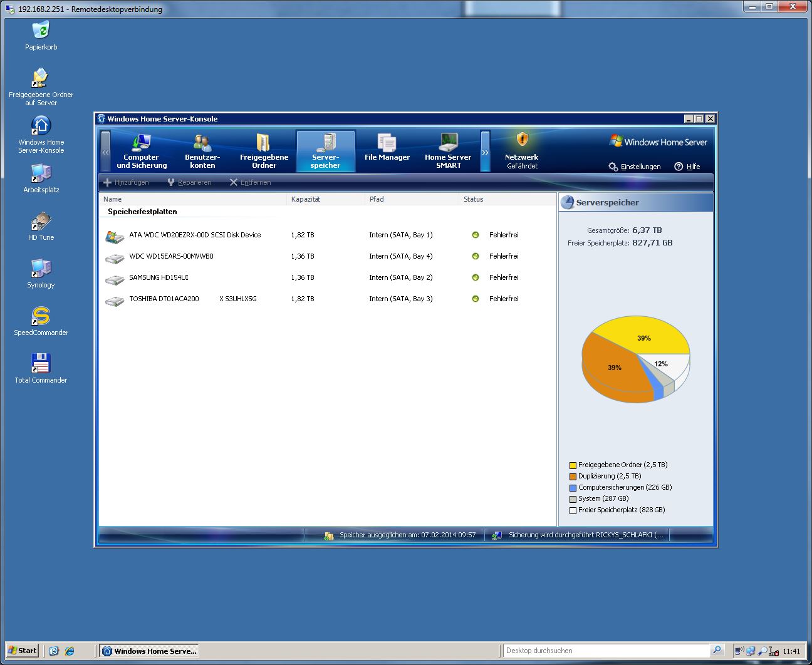
Task: Select the Synology desktop shortcut
Action: (x=41, y=273)
